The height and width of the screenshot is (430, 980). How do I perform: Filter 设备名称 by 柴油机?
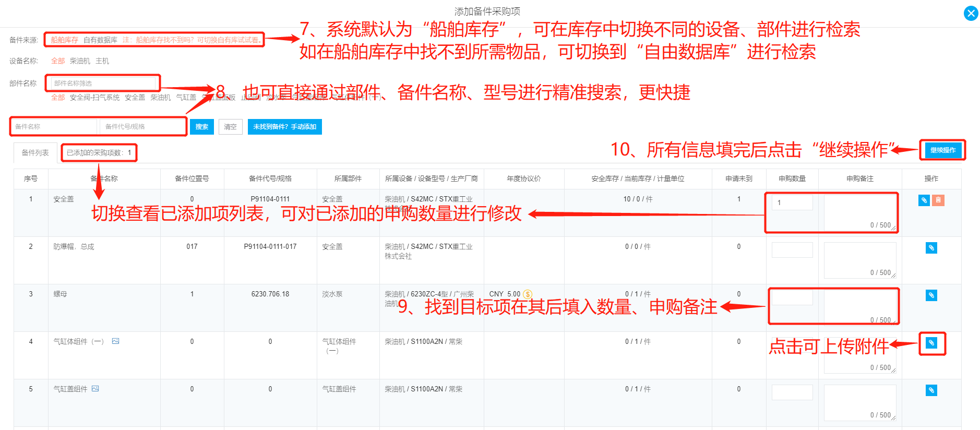80,61
